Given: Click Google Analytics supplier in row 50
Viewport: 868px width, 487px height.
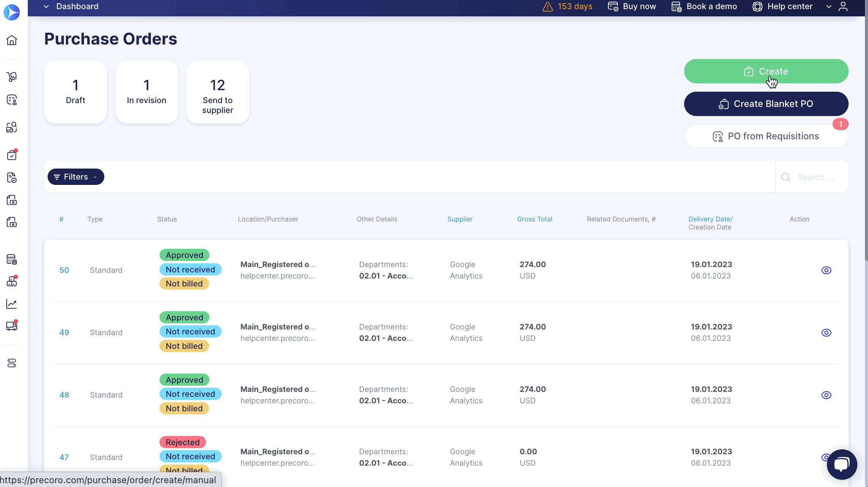Looking at the screenshot, I should click(466, 270).
